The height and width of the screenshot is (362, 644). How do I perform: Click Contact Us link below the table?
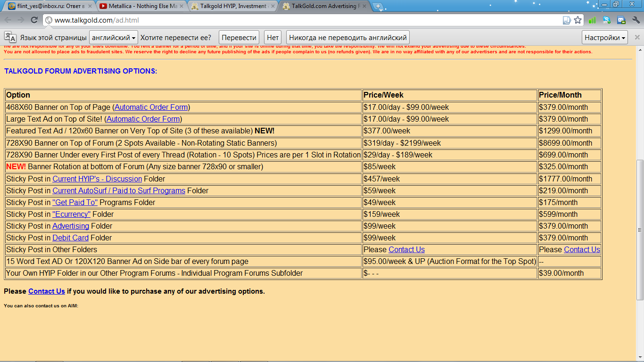47,291
